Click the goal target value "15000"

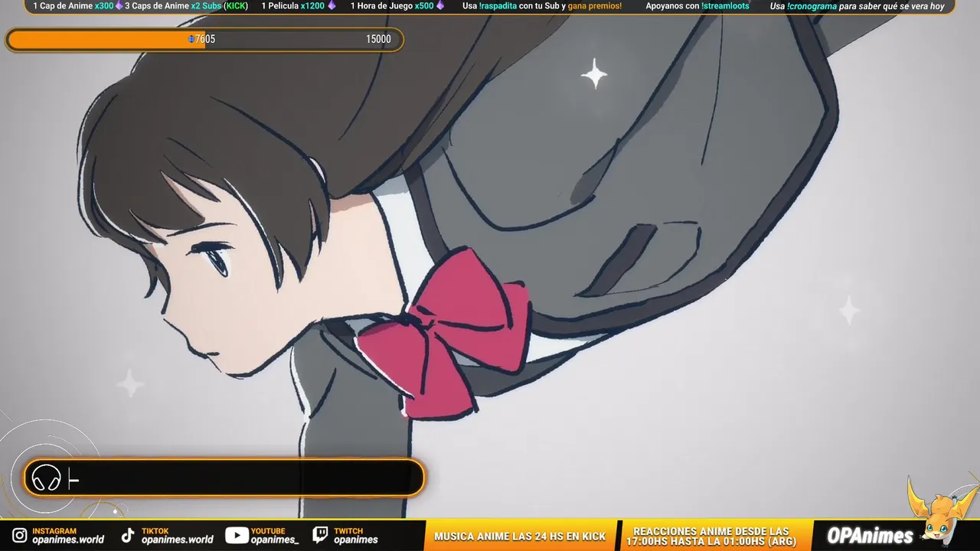pos(378,39)
